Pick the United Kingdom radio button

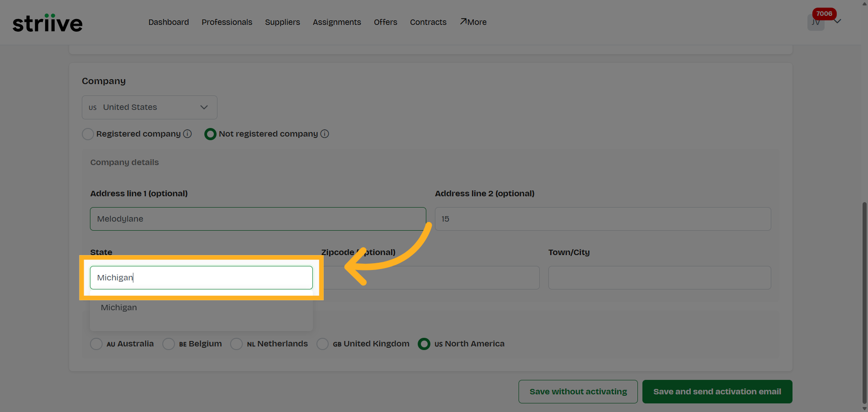coord(322,344)
